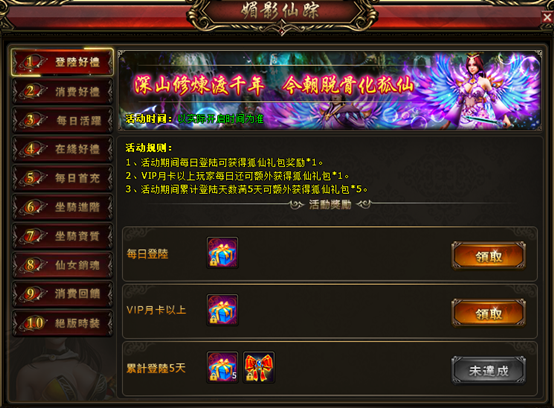
Task: Click the fox fairy character banner image
Action: [329, 90]
